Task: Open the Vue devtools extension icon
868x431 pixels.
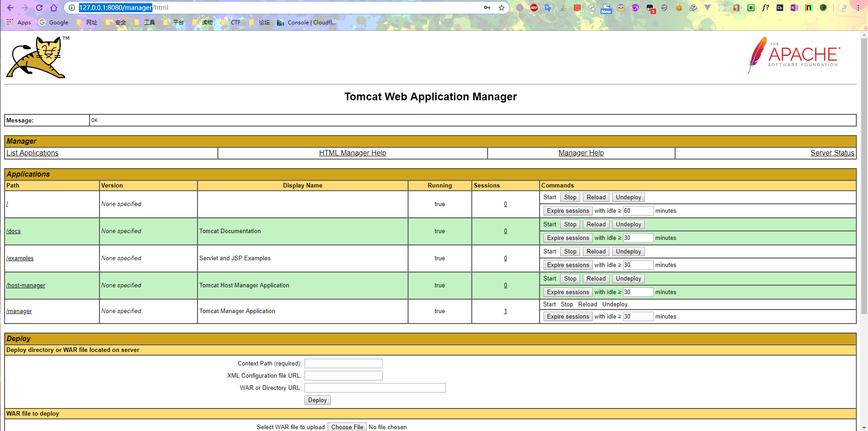Action: [708, 8]
